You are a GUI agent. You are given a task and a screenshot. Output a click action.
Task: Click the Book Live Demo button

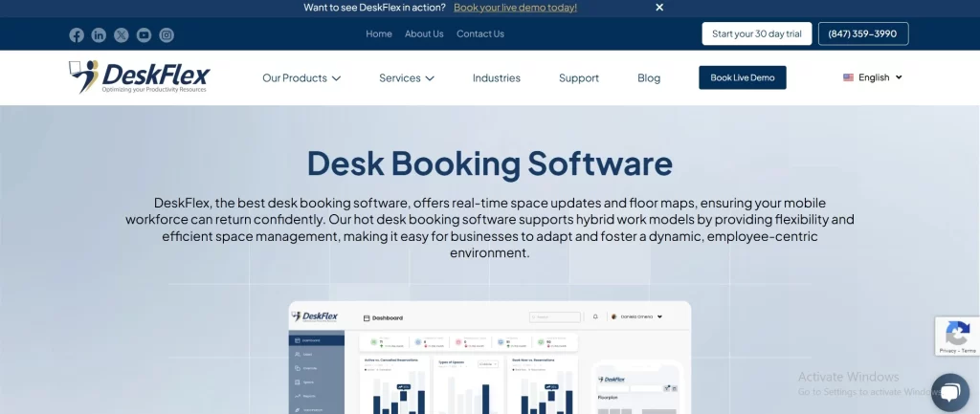pyautogui.click(x=743, y=77)
